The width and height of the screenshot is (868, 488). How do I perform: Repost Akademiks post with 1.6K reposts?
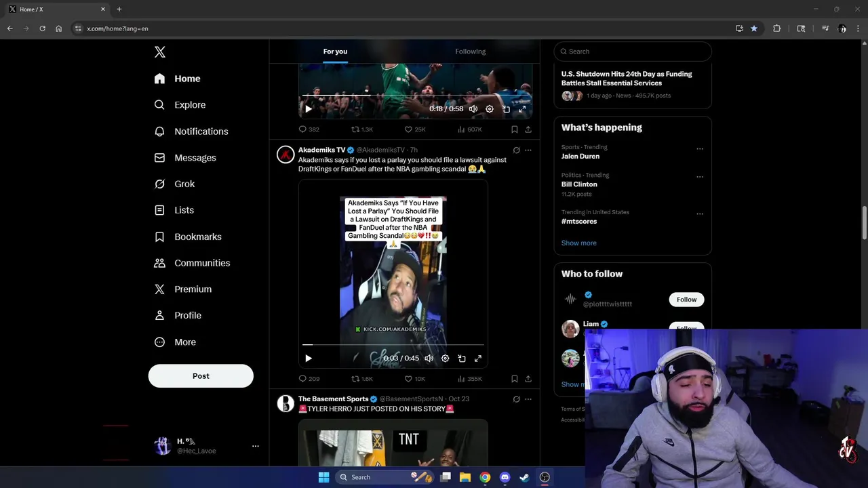pyautogui.click(x=361, y=379)
